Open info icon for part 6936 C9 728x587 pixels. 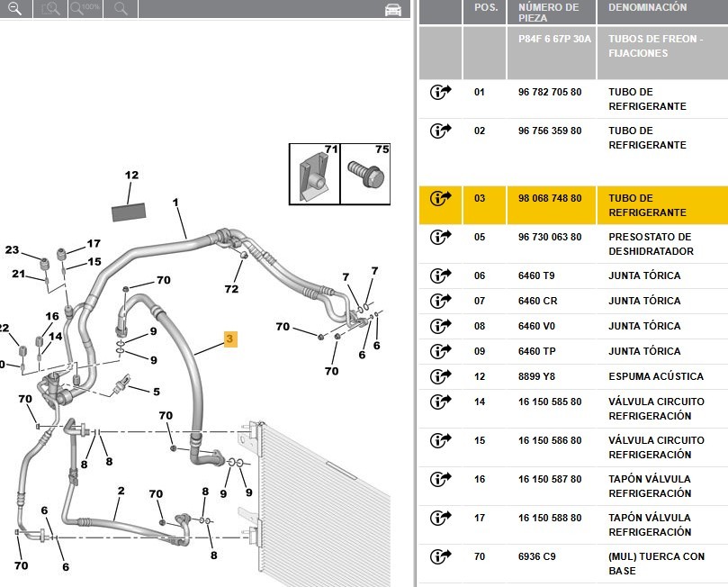(x=440, y=558)
